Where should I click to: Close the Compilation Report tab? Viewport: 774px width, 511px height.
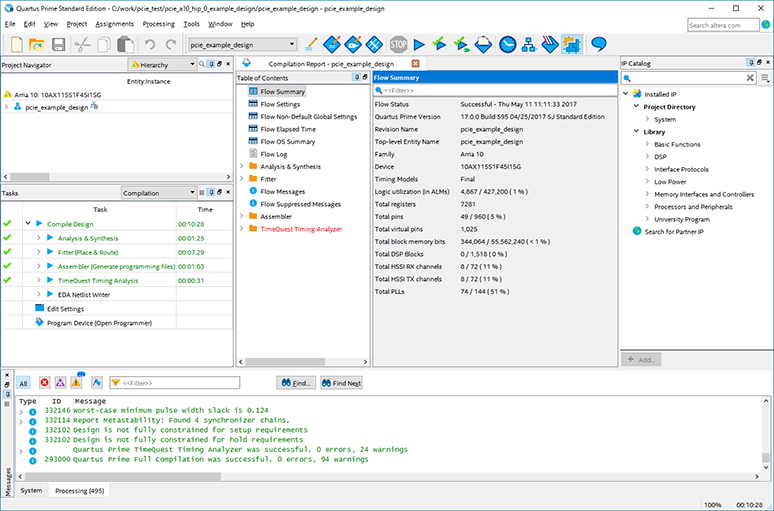415,64
